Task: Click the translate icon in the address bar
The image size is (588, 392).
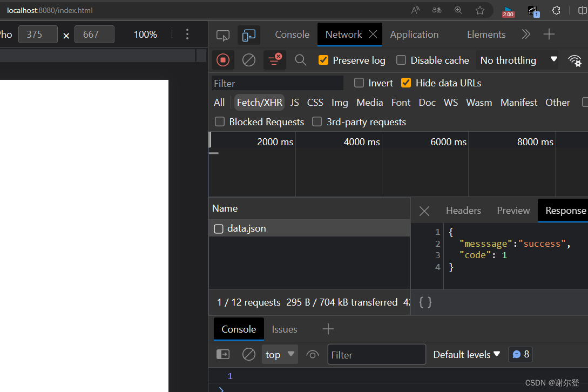Action: tap(436, 10)
